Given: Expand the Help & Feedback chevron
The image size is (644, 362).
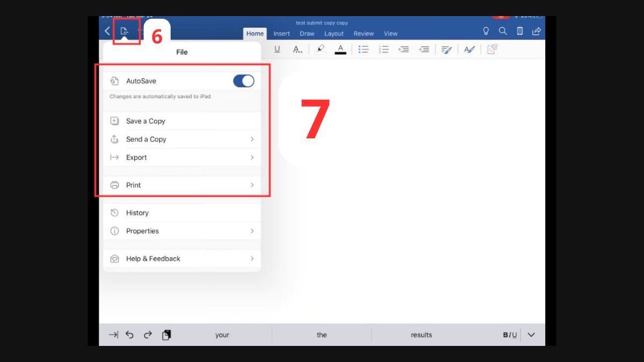Looking at the screenshot, I should tap(252, 258).
